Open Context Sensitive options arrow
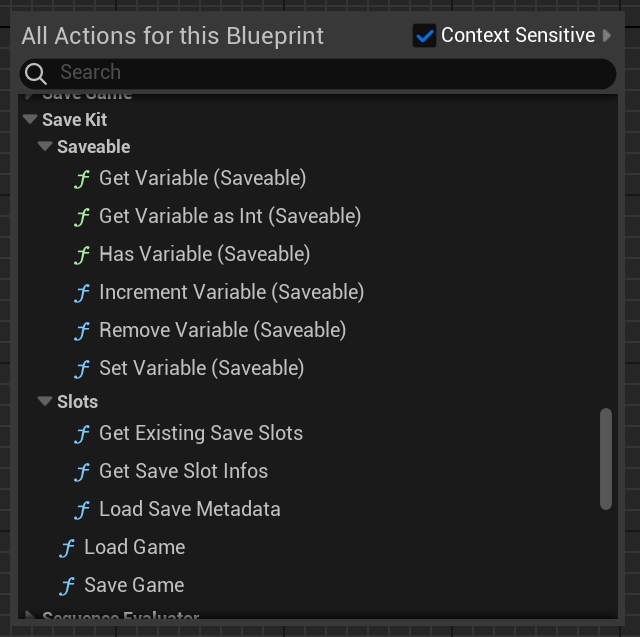Viewport: 640px width, 637px height. click(607, 36)
